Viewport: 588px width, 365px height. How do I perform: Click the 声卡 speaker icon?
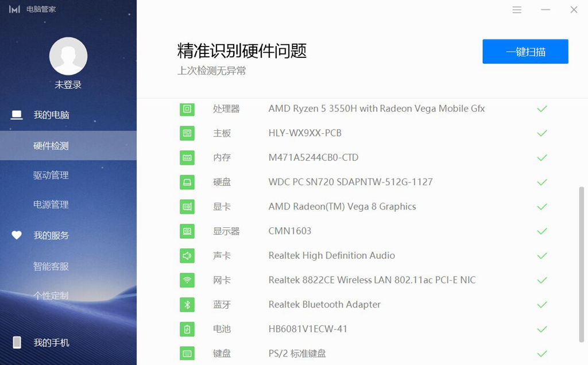coord(187,255)
